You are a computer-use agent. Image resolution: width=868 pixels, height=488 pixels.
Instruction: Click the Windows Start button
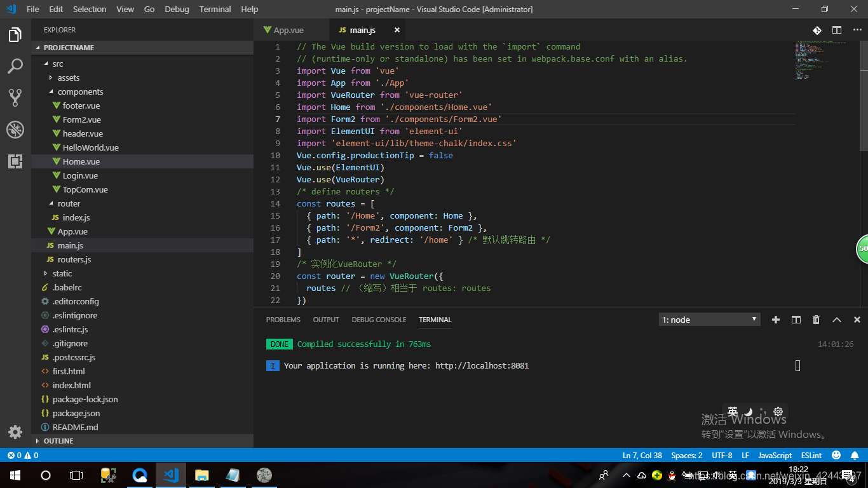[x=15, y=475]
